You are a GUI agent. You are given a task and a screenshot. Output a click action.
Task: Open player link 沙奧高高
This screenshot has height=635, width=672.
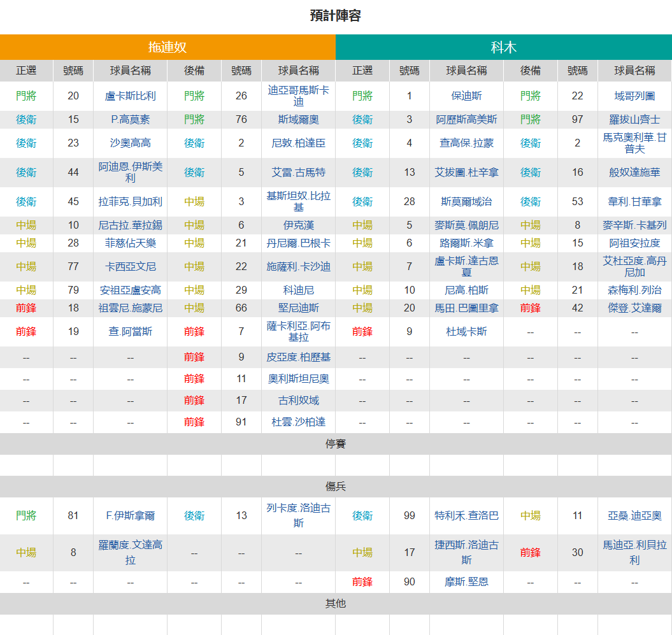(x=131, y=143)
